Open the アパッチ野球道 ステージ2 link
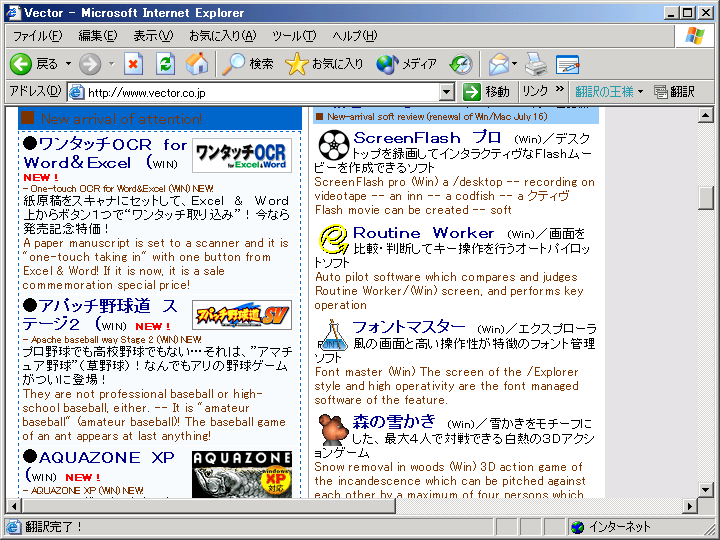 (100, 315)
